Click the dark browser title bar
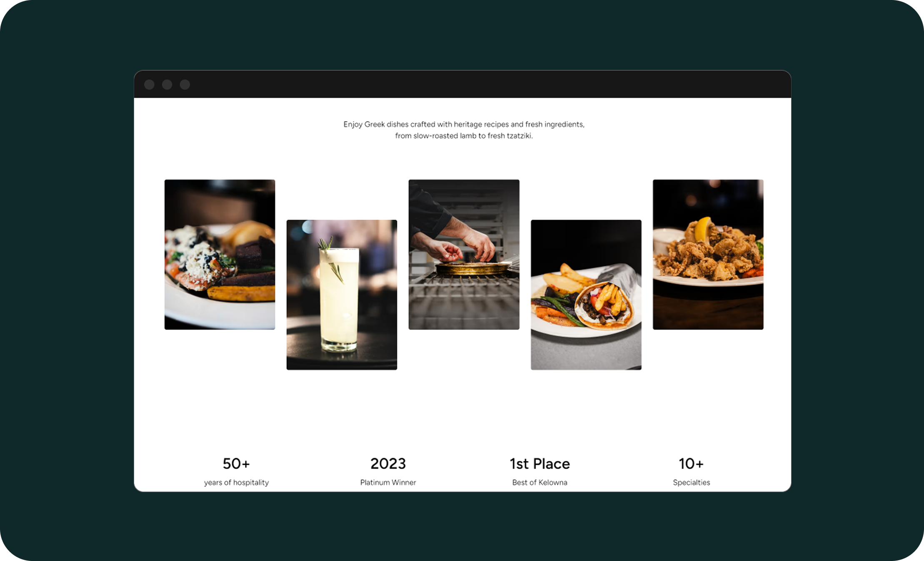924x561 pixels. 463,84
